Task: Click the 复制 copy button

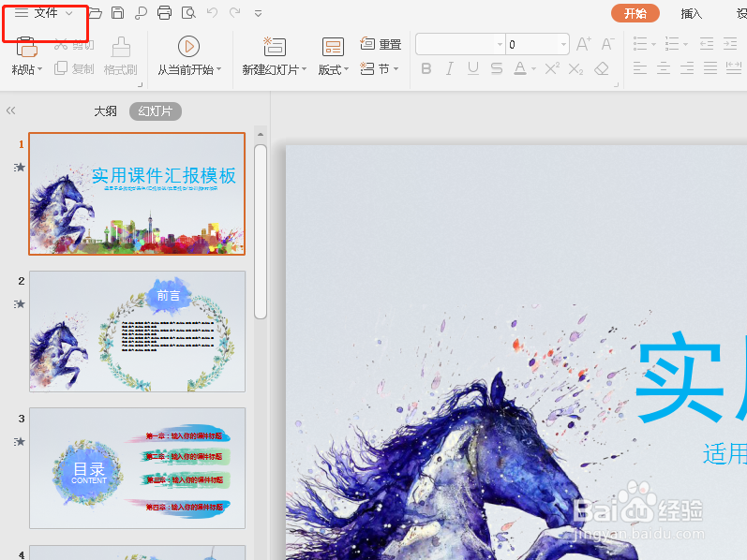Action: coord(74,68)
